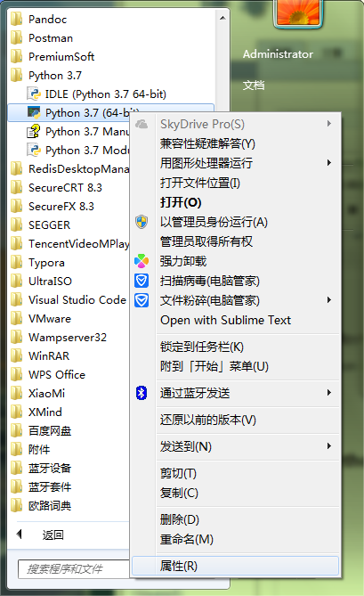The image size is (364, 596).
Task: Click the 欧路词典 folder icon
Action: pyautogui.click(x=16, y=505)
